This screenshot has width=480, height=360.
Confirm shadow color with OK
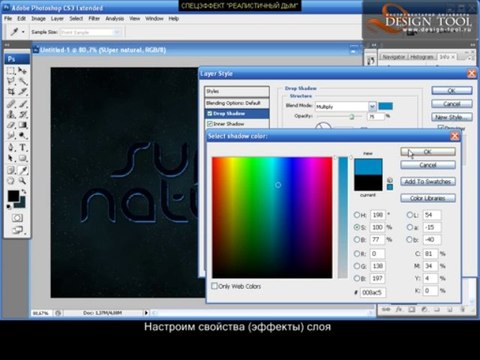[x=428, y=152]
